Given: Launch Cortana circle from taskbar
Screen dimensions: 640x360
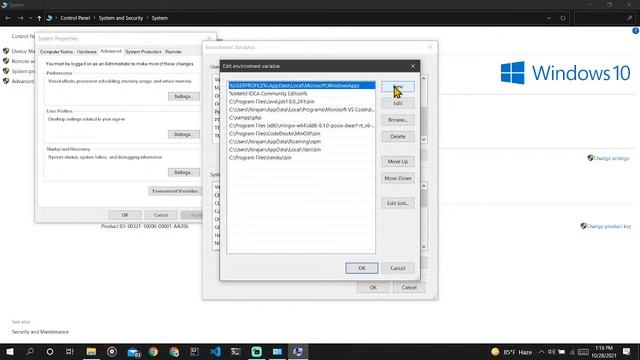Looking at the screenshot, I should [x=50, y=351].
